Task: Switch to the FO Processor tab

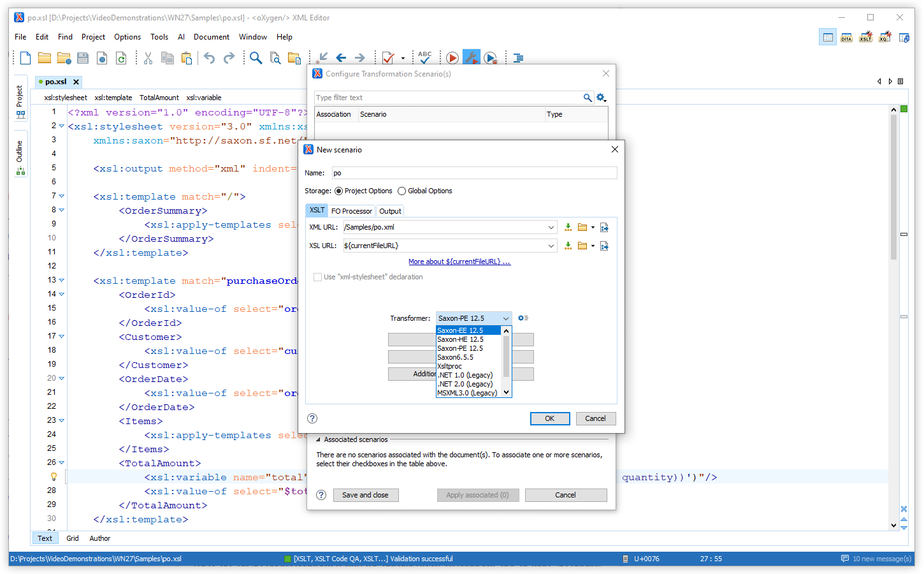Action: click(352, 211)
